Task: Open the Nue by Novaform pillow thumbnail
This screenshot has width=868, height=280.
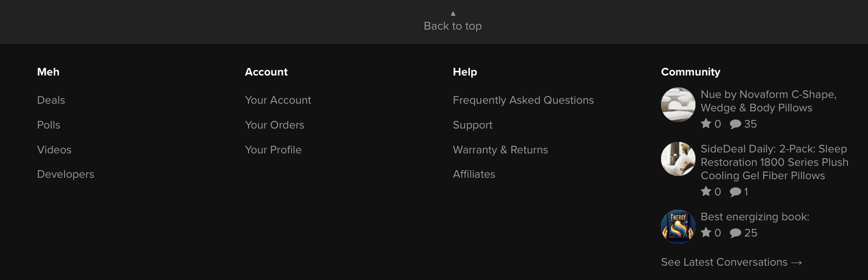Action: point(678,105)
